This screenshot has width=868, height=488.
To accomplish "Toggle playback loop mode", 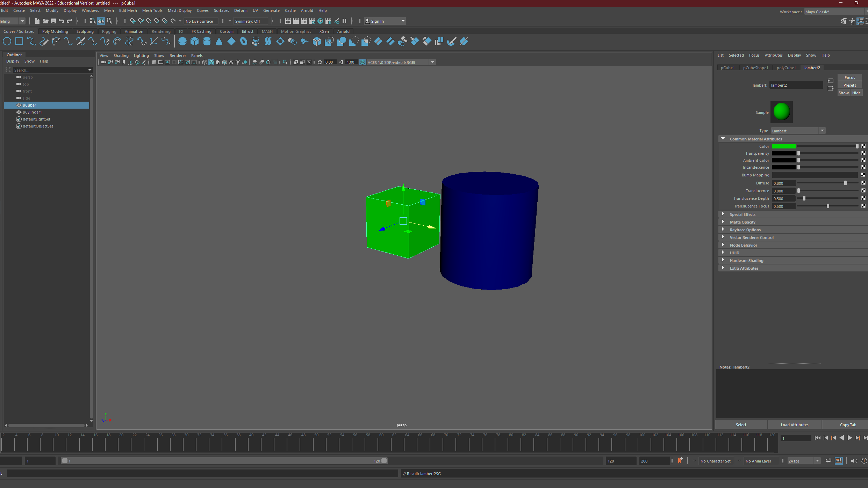I will tap(828, 461).
